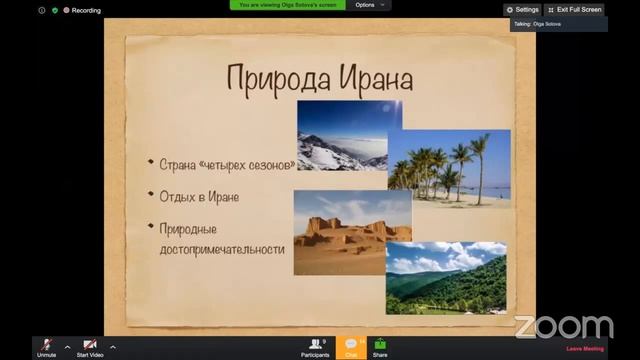Click the bullet 'Природные достопримечательности'

[x=222, y=239]
